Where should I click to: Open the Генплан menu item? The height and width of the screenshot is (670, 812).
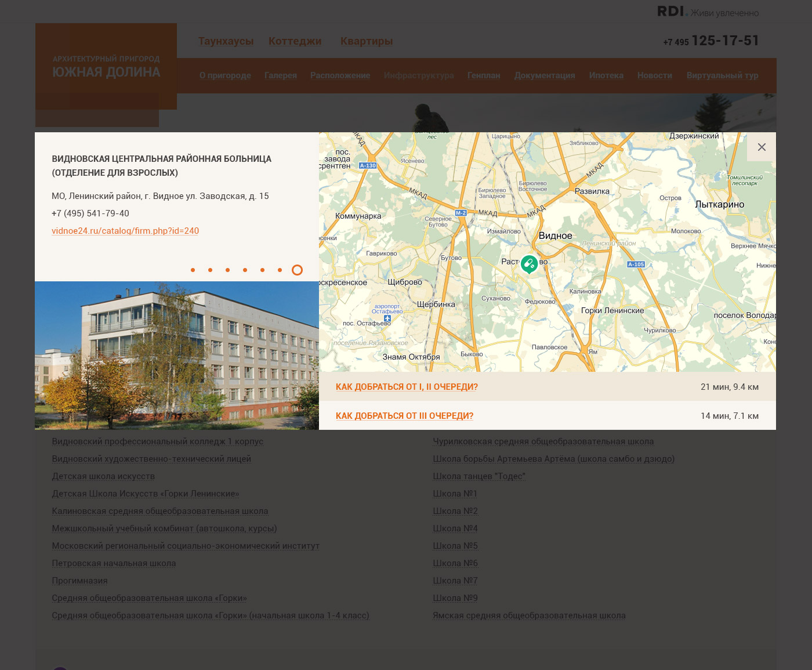coord(484,75)
